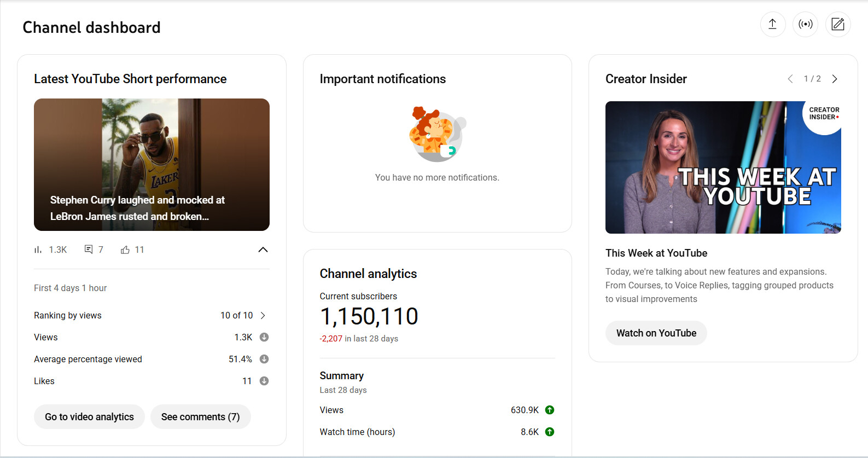Click the comments icon showing 7

coord(89,250)
